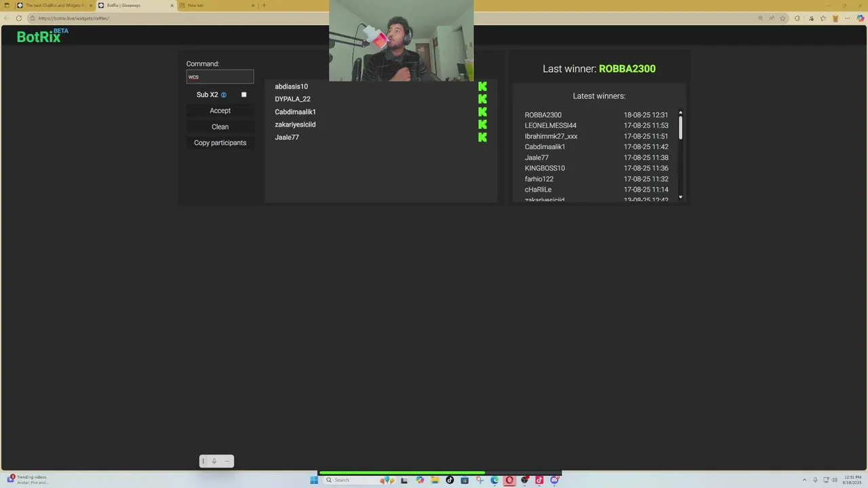Click cHaRliLe in Latest winners
868x488 pixels.
click(538, 190)
